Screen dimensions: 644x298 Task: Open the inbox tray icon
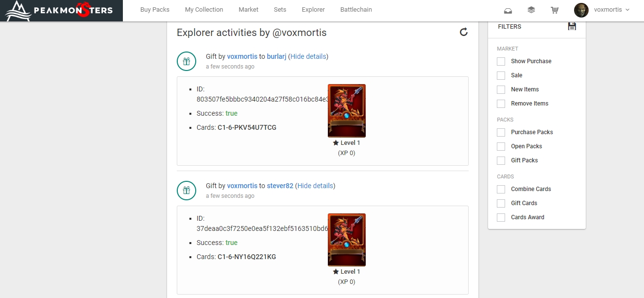pyautogui.click(x=508, y=10)
